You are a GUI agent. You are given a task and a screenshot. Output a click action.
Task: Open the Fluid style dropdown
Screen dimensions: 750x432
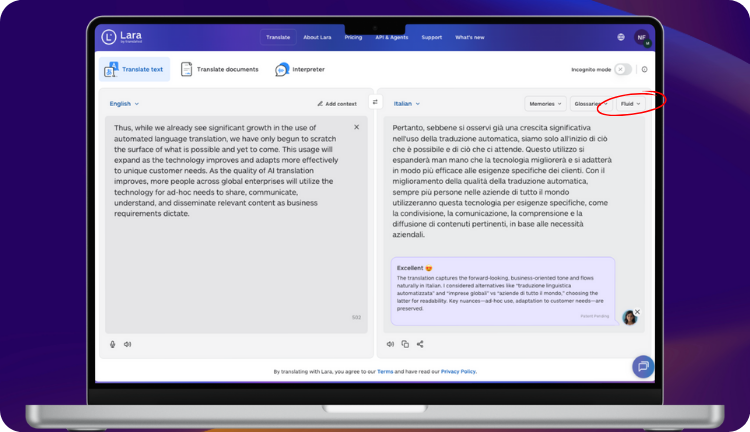(x=630, y=103)
